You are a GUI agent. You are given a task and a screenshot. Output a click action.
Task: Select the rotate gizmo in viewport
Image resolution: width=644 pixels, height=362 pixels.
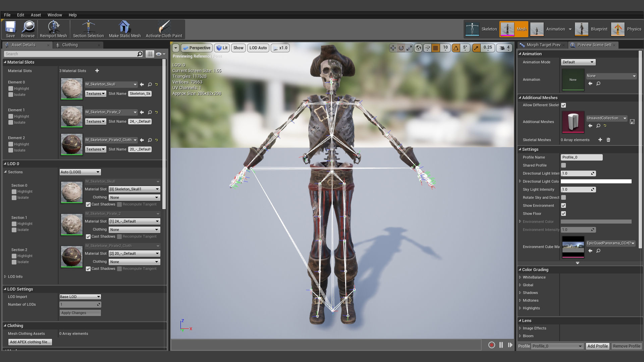[401, 48]
